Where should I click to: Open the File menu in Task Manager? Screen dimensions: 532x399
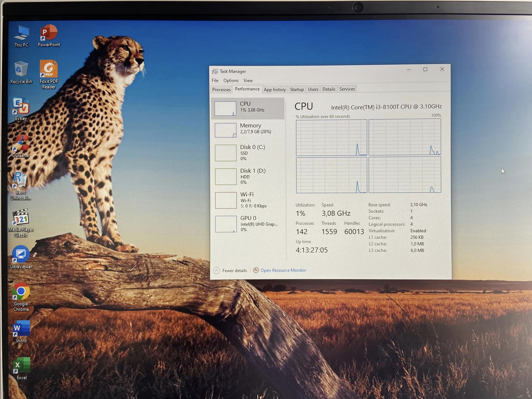click(215, 81)
